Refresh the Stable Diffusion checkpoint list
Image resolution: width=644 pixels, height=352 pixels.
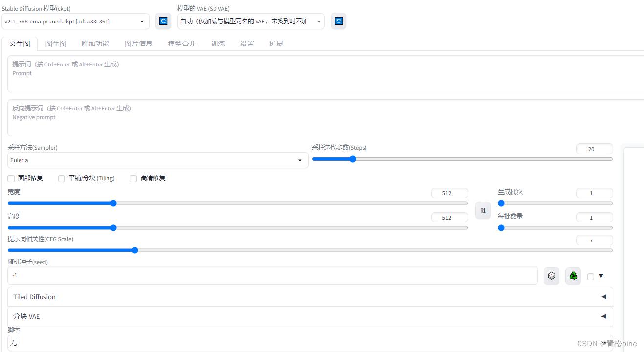tap(163, 21)
